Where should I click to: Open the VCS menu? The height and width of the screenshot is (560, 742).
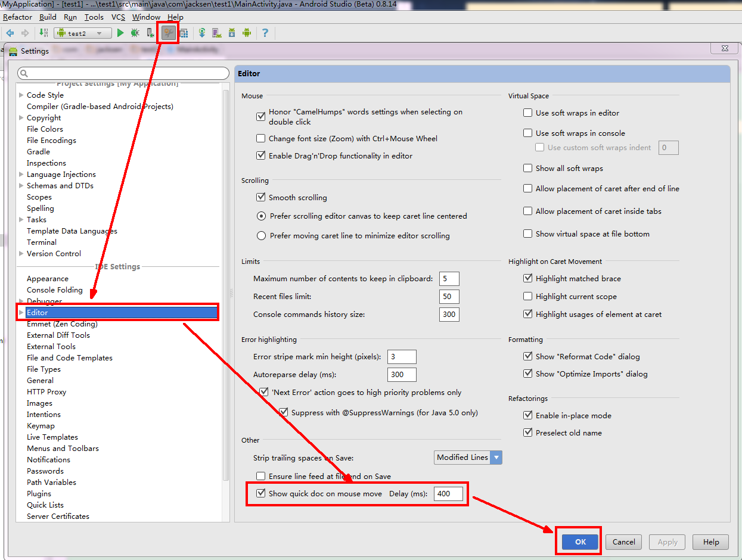click(x=119, y=17)
